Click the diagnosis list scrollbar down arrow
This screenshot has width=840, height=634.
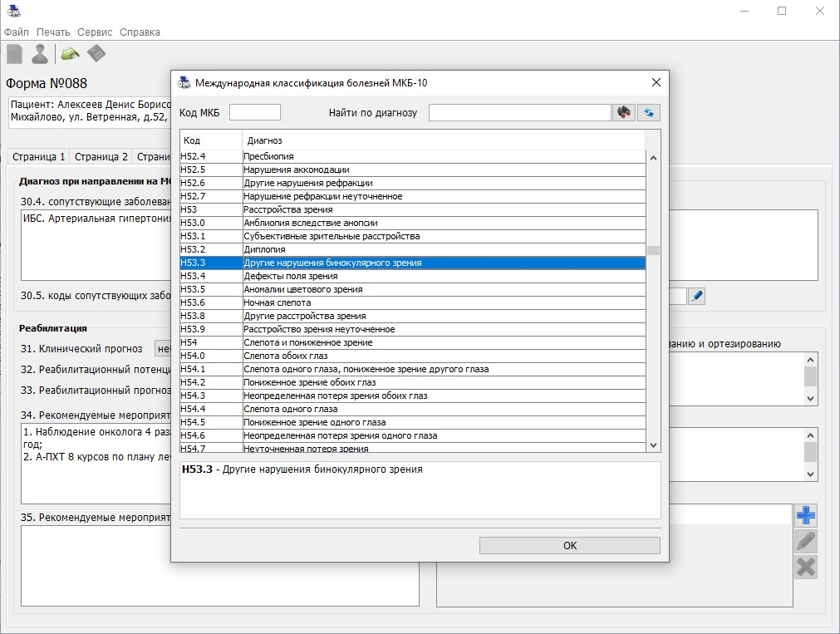tap(653, 445)
